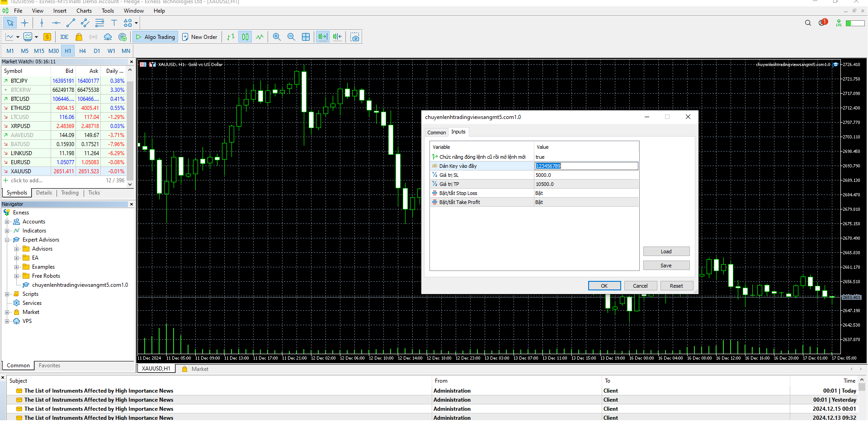
Task: Toggle the Algo Trading button
Action: coord(156,37)
